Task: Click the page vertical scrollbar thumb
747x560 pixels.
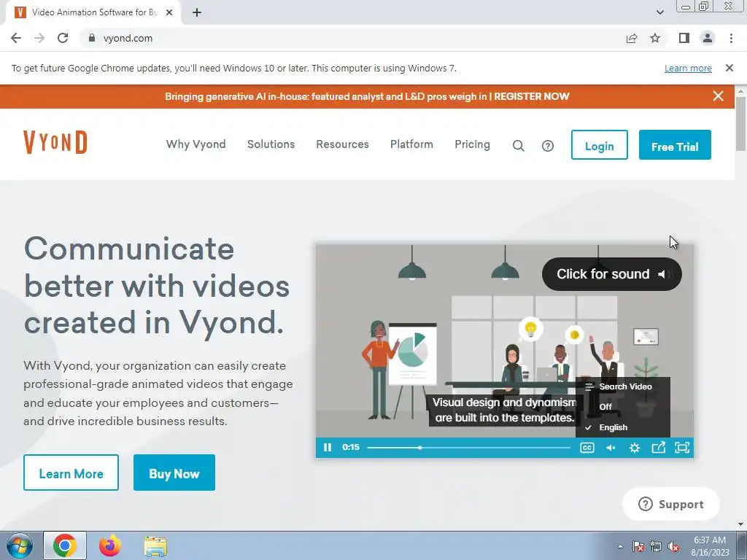Action: click(x=741, y=124)
